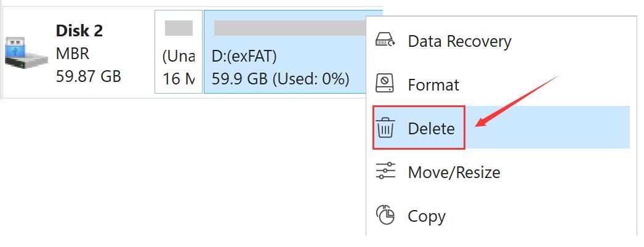Click the unallocated partition's gray bar
This screenshot has width=644, height=247.
tap(179, 28)
